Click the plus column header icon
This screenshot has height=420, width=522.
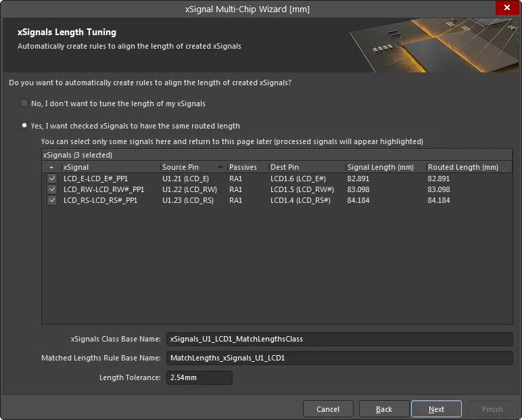pyautogui.click(x=51, y=167)
